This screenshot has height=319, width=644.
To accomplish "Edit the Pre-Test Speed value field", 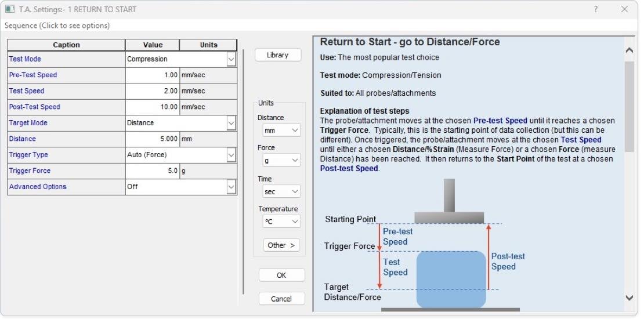I will tap(153, 75).
